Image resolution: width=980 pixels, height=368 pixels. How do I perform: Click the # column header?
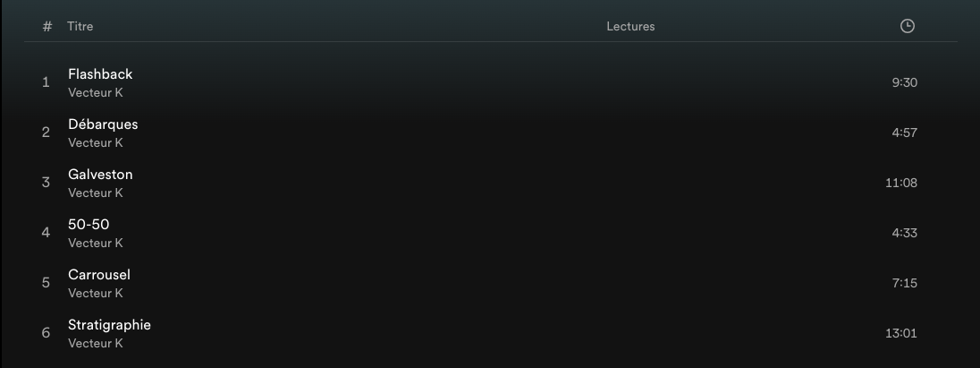[x=46, y=26]
